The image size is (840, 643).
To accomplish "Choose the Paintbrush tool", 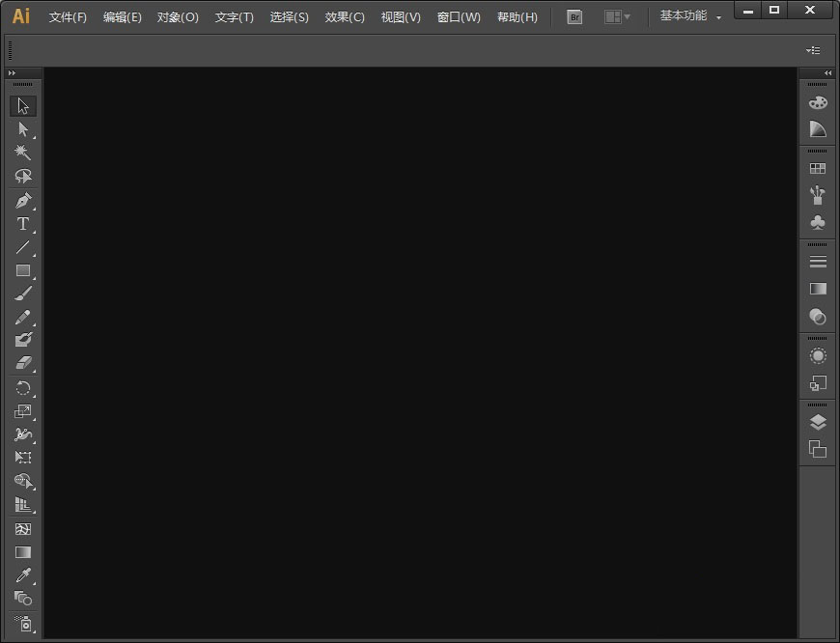I will (x=23, y=294).
